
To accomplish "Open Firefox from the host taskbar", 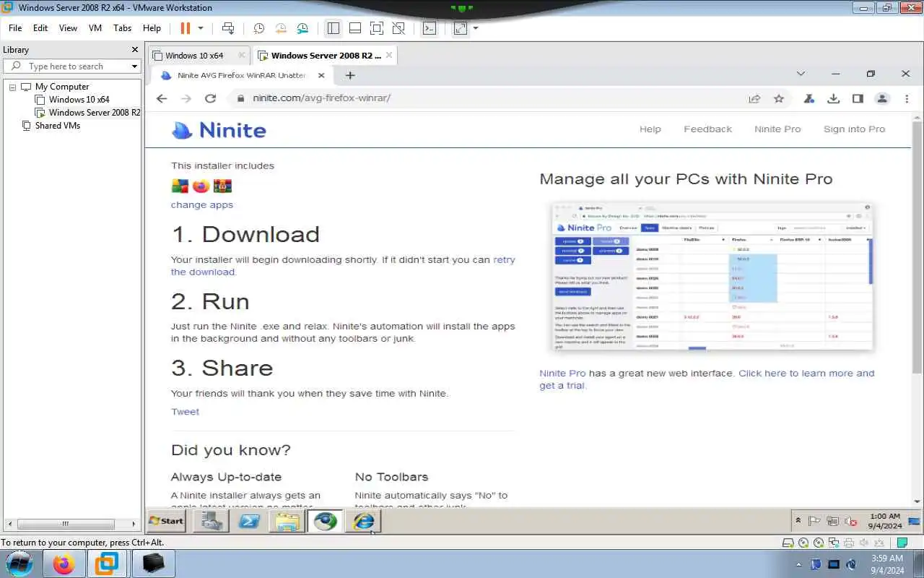I will pyautogui.click(x=64, y=564).
